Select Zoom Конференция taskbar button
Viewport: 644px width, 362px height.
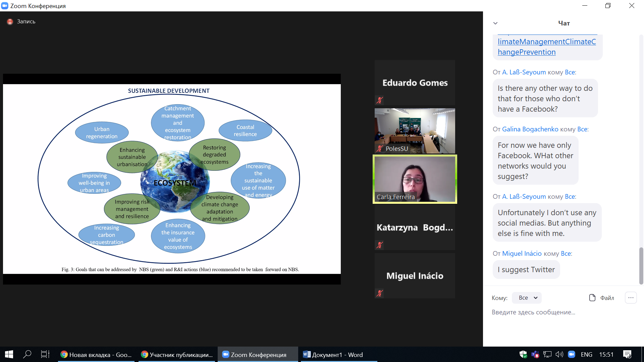[258, 355]
